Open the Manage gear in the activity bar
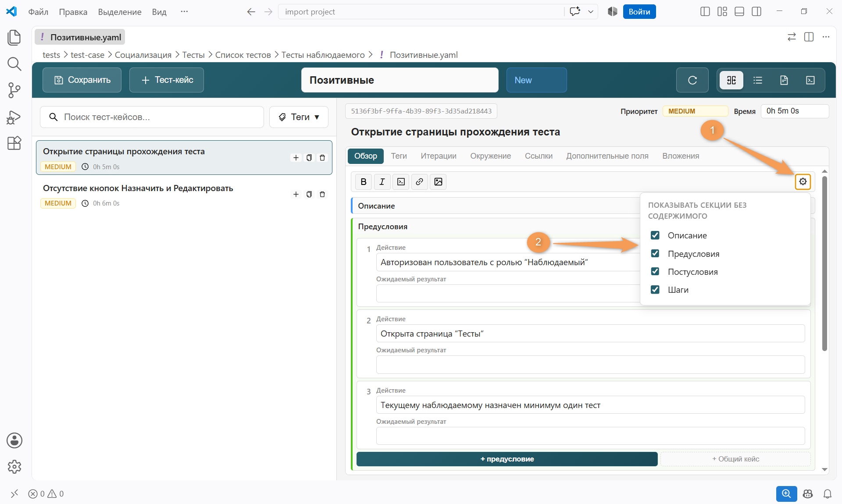Viewport: 842px width, 504px height. pos(14,467)
